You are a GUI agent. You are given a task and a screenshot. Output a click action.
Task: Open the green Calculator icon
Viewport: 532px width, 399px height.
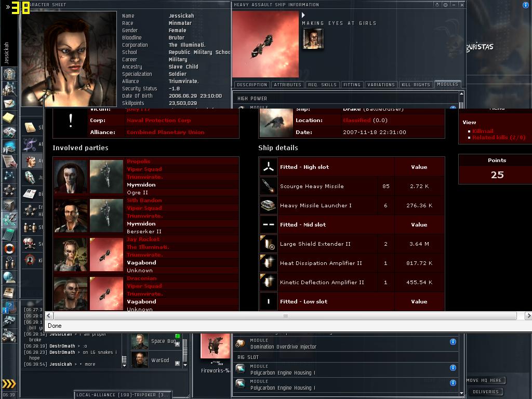click(9, 234)
